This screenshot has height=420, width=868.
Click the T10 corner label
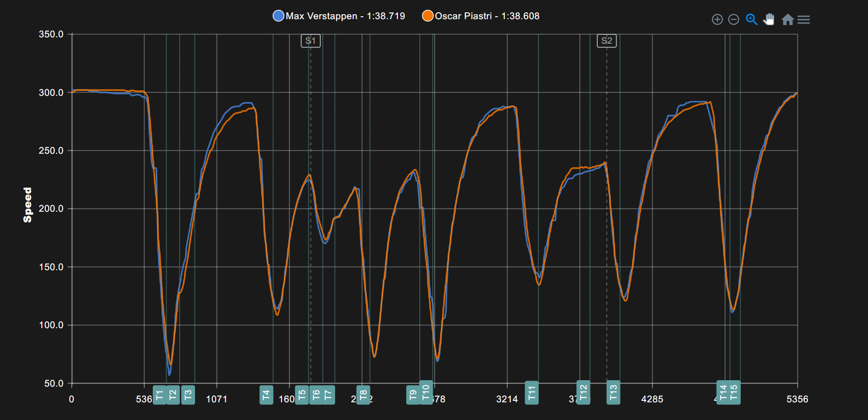point(426,392)
